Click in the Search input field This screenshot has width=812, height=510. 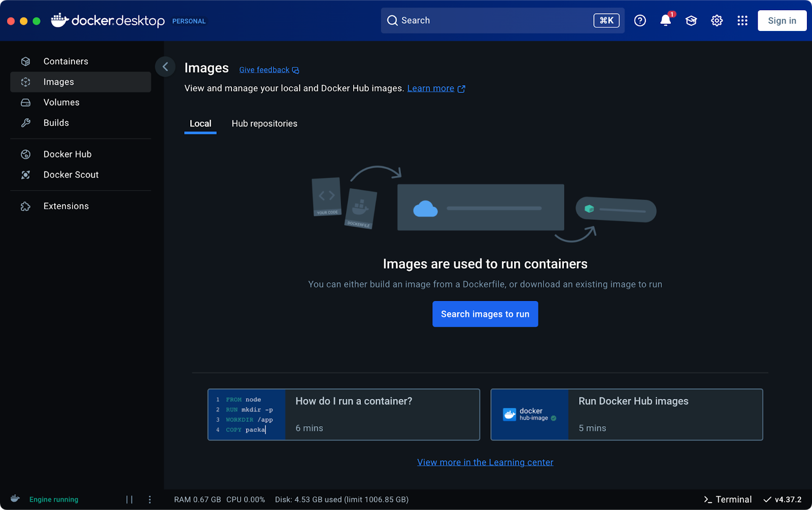(502, 20)
